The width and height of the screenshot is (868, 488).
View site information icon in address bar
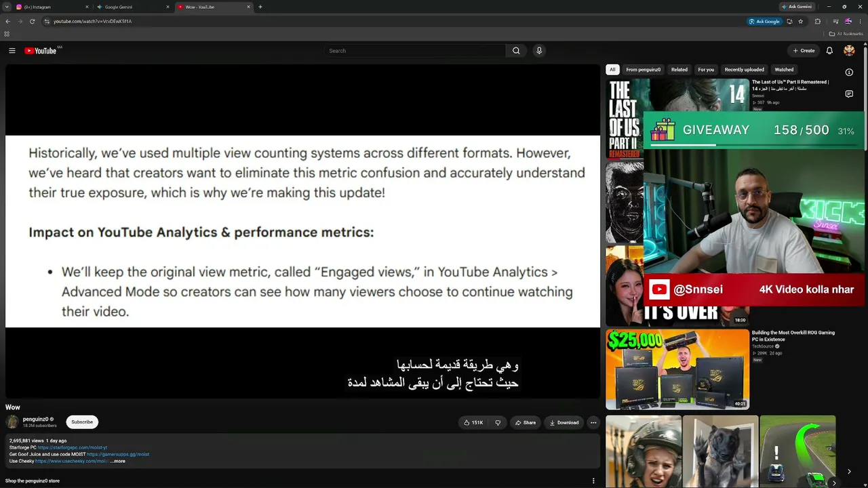[x=47, y=21]
